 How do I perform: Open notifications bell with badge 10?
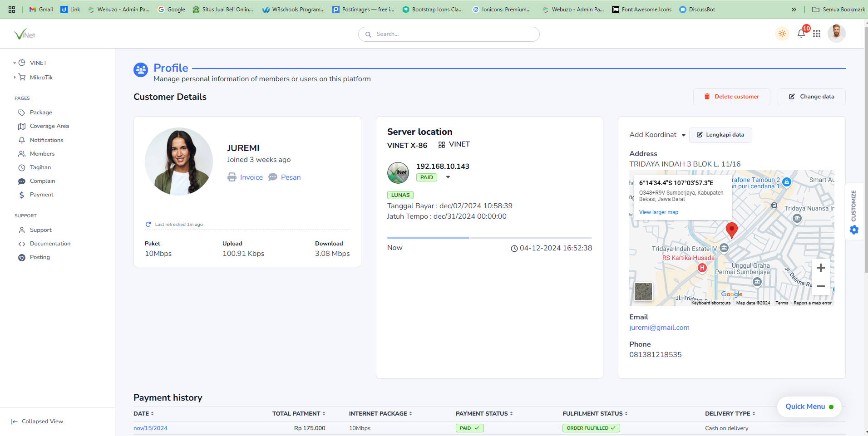801,34
